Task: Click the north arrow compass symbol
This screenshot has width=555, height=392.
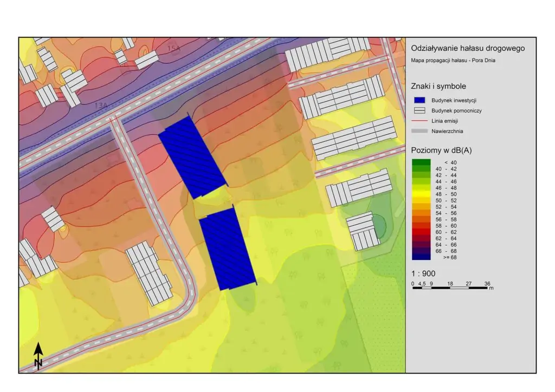Action: pos(38,356)
